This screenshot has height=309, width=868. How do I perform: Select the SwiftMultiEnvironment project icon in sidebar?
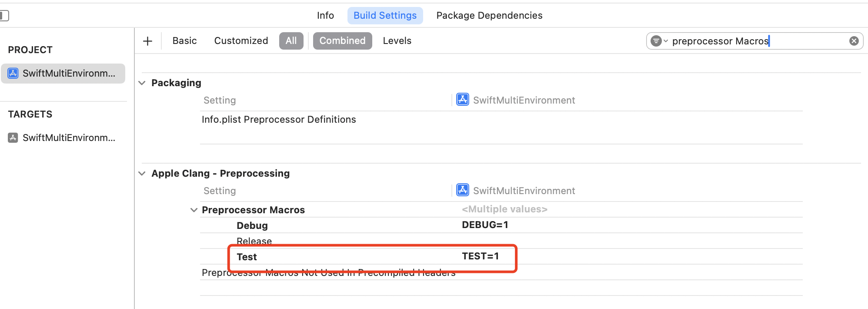pyautogui.click(x=13, y=73)
